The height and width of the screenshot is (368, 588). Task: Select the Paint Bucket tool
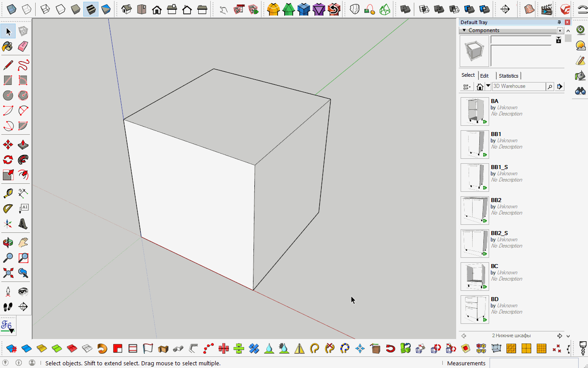pos(8,46)
